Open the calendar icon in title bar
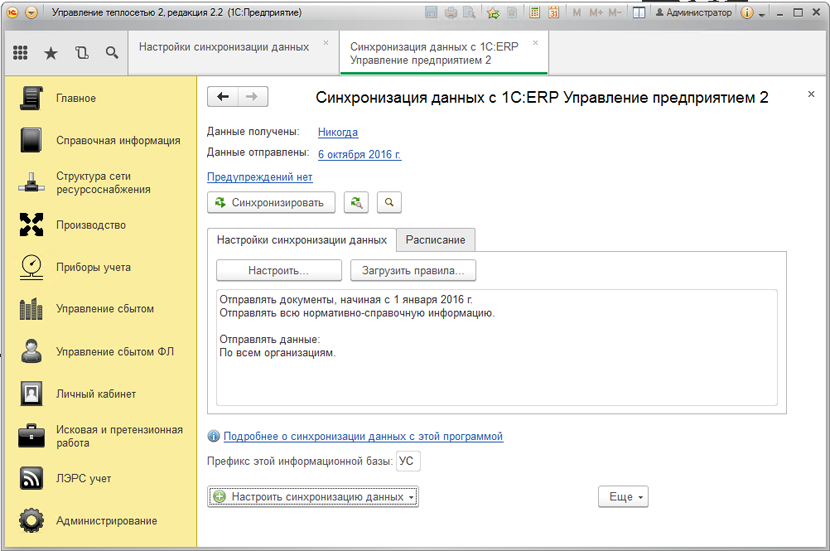The height and width of the screenshot is (551, 830). (555, 13)
